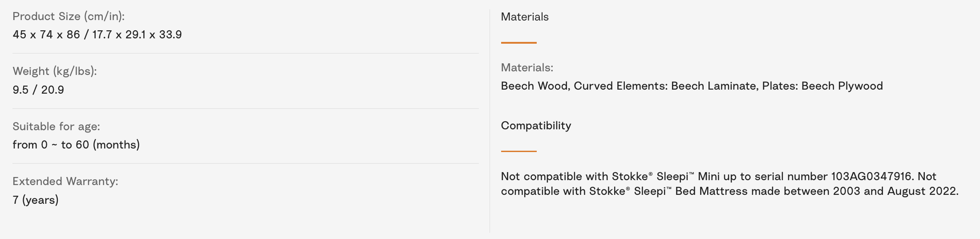Click the Weight (kg/lbs) label
The width and height of the screenshot is (980, 239).
coord(55,71)
